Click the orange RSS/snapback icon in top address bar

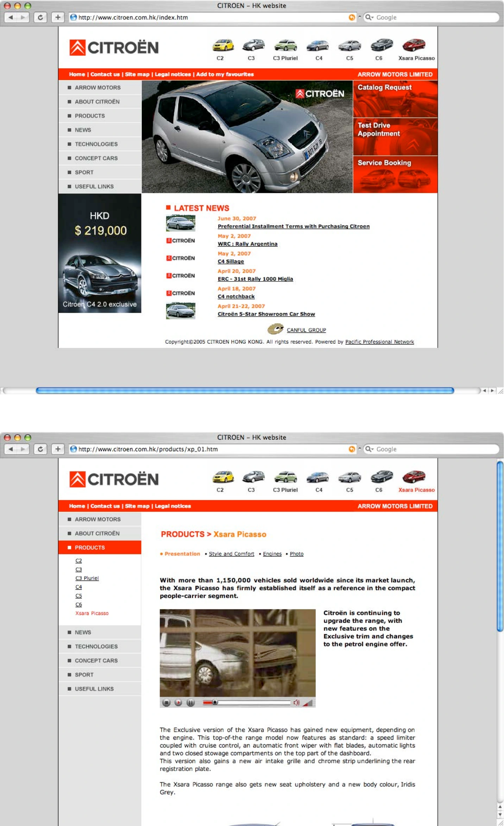click(x=352, y=17)
